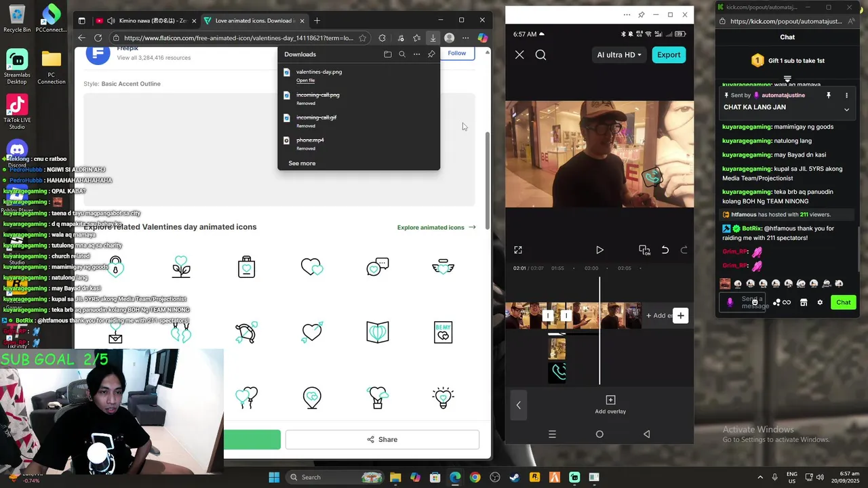Favorite this page with star icon
This screenshot has height=488, width=868.
(363, 38)
